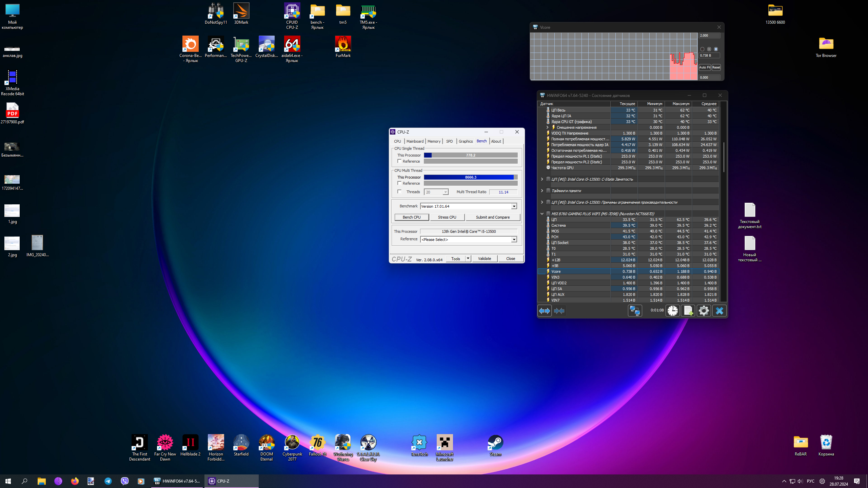Open the Benchmark version dropdown

(x=514, y=206)
